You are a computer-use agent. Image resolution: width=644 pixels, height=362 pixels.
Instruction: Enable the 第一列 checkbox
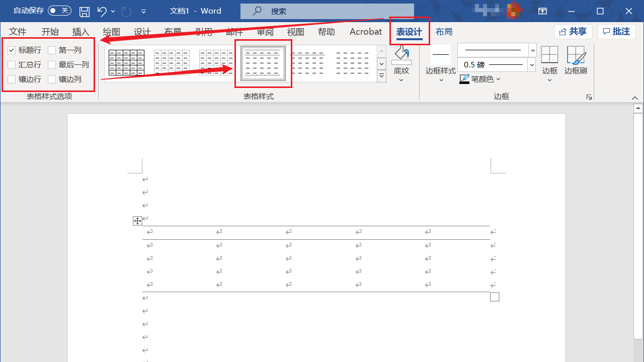point(52,50)
